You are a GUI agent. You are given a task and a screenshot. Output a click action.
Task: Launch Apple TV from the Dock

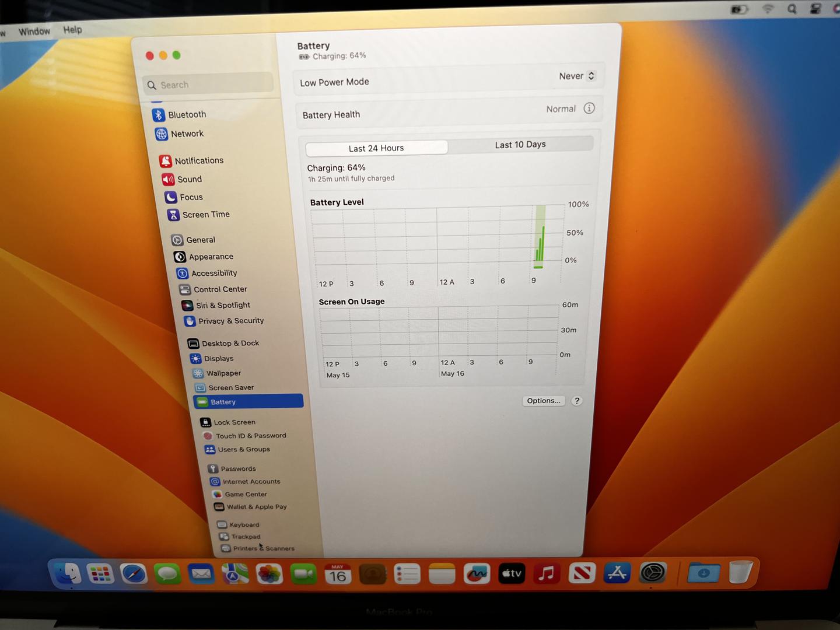(512, 574)
